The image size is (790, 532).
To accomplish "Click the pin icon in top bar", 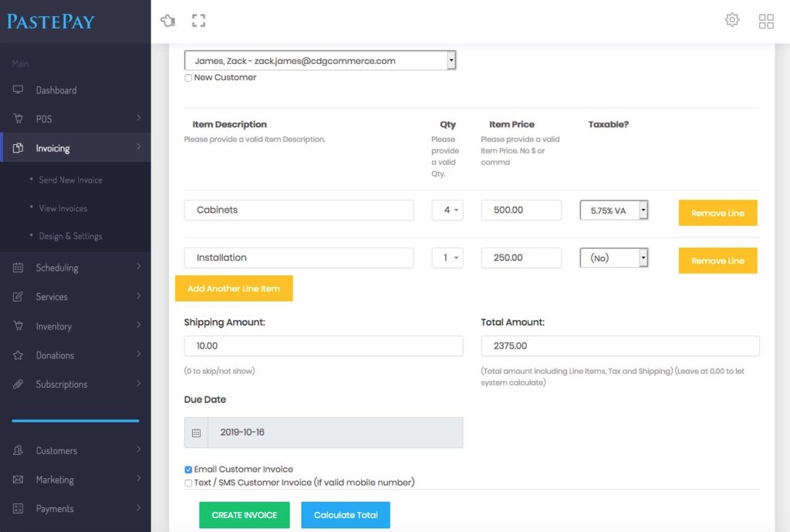I will [167, 21].
